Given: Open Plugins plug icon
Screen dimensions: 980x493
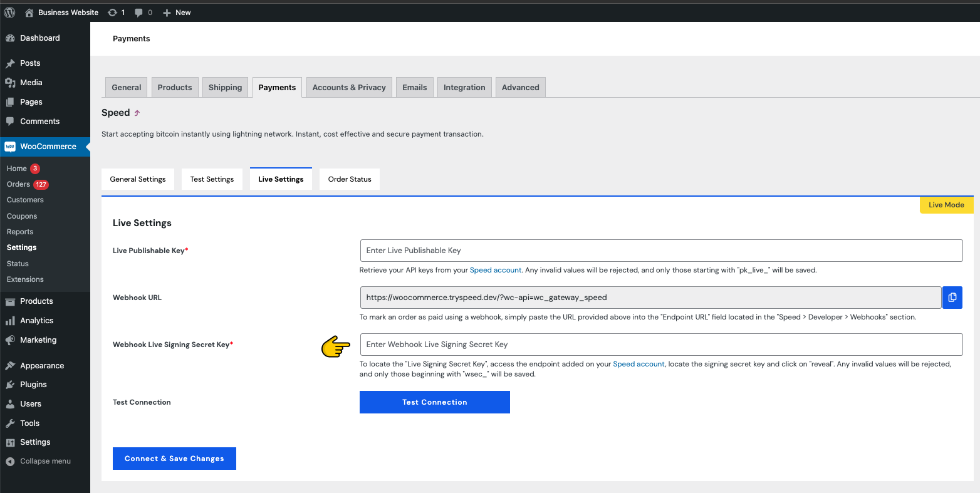Looking at the screenshot, I should [10, 385].
